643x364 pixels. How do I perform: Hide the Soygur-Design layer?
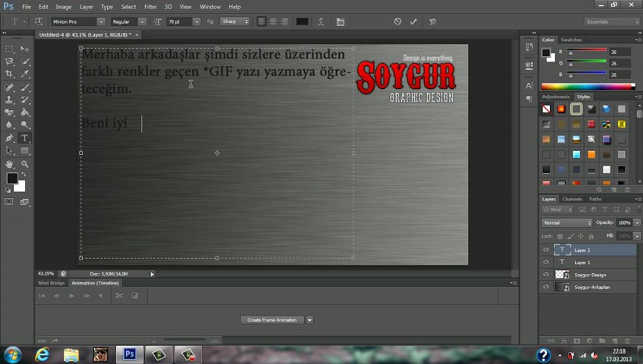pyautogui.click(x=546, y=274)
